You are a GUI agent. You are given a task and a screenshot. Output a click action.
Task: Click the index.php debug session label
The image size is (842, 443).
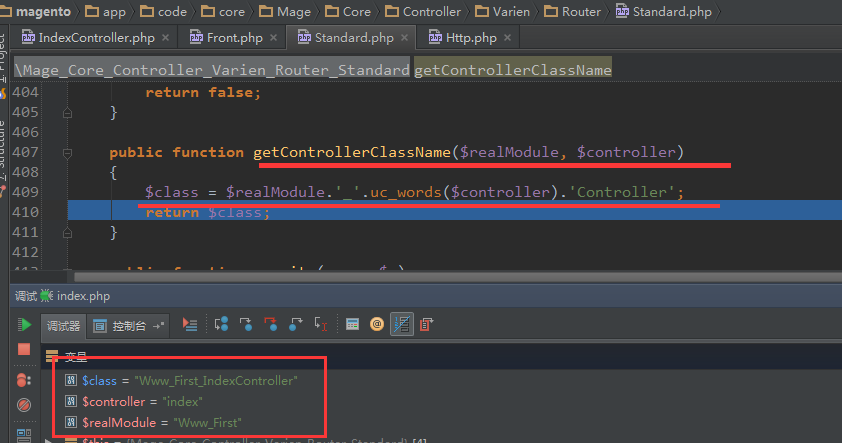point(83,296)
